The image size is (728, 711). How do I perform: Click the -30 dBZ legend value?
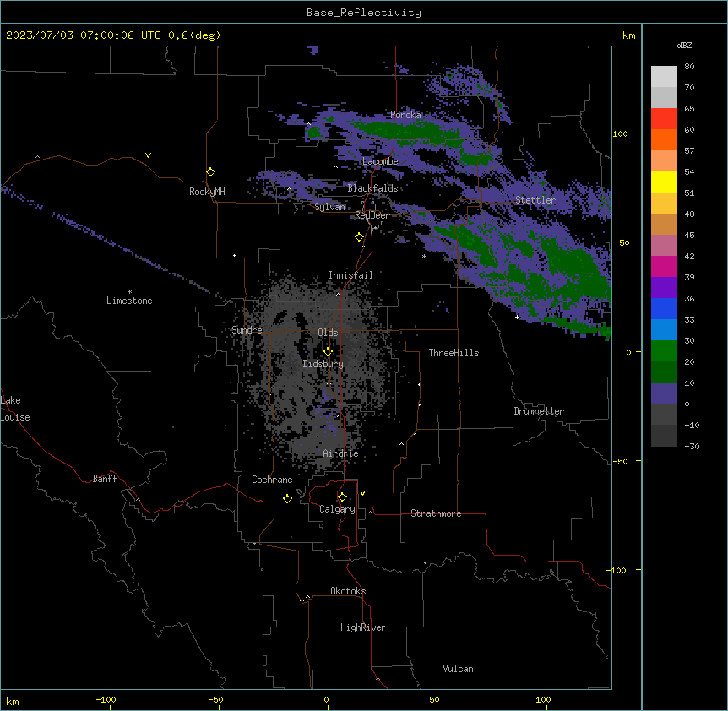coord(692,446)
